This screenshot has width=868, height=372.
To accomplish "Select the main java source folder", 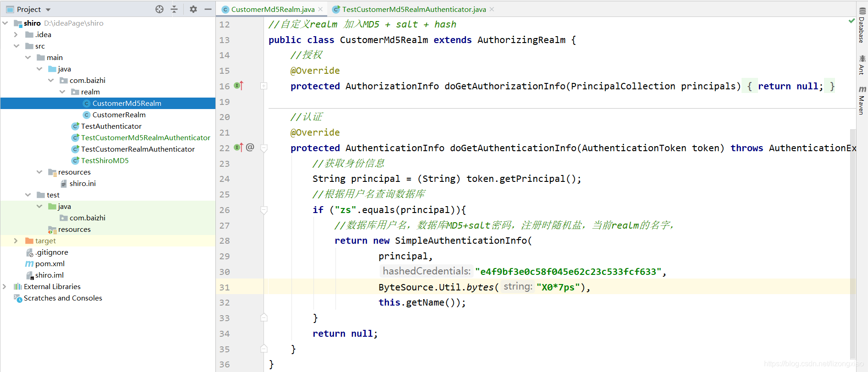I will coord(64,69).
